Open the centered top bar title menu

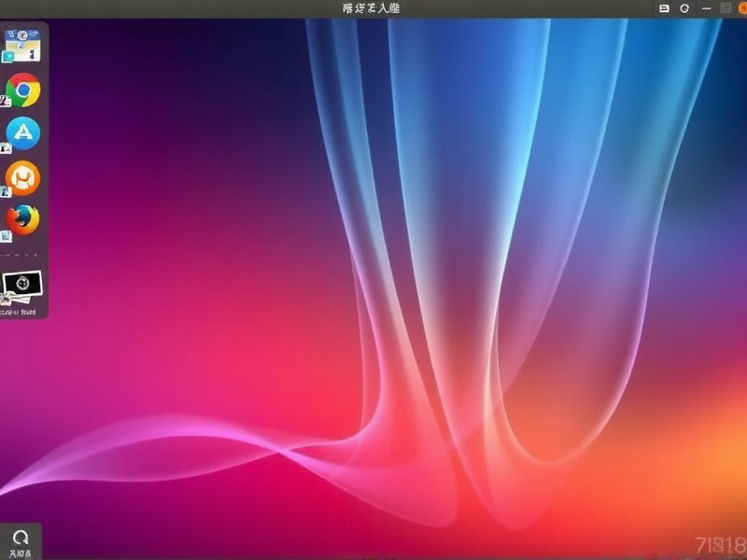(x=372, y=8)
